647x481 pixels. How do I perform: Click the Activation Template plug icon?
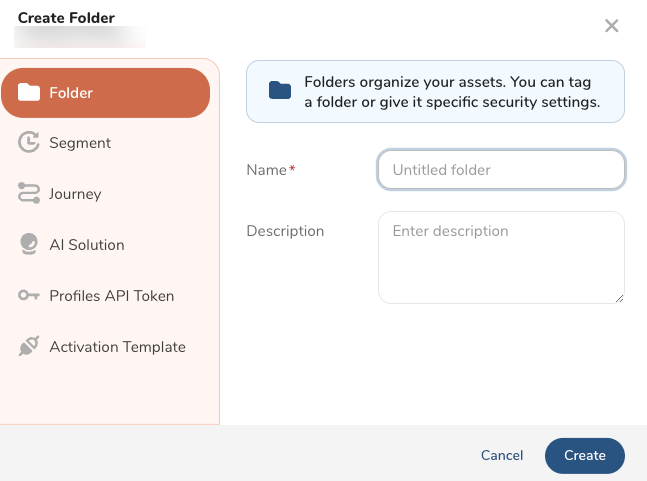29,347
